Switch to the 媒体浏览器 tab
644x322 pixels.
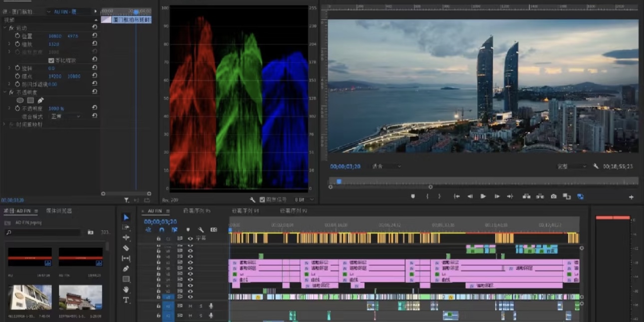click(59, 211)
